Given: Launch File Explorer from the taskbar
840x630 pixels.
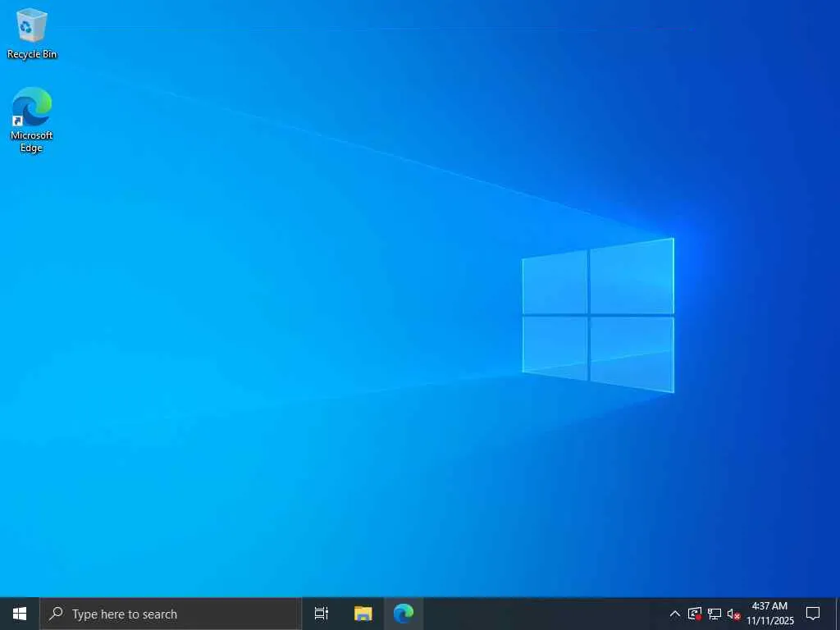Looking at the screenshot, I should (363, 614).
